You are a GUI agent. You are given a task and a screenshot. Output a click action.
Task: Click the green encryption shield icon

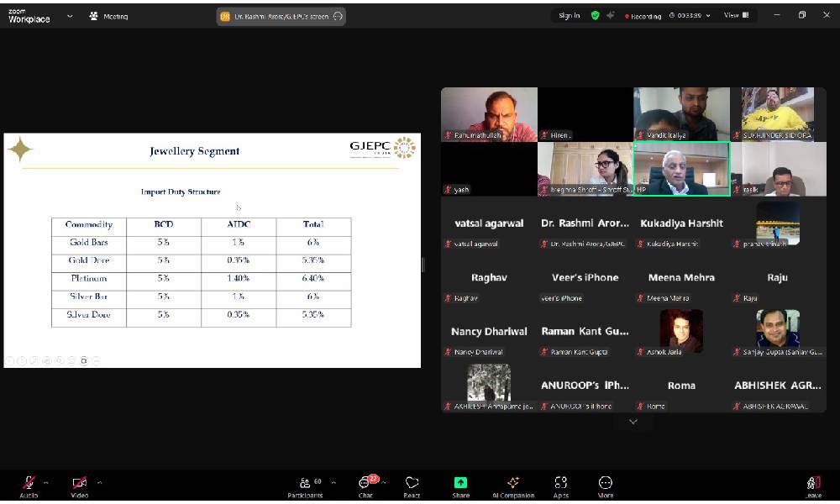pyautogui.click(x=595, y=15)
